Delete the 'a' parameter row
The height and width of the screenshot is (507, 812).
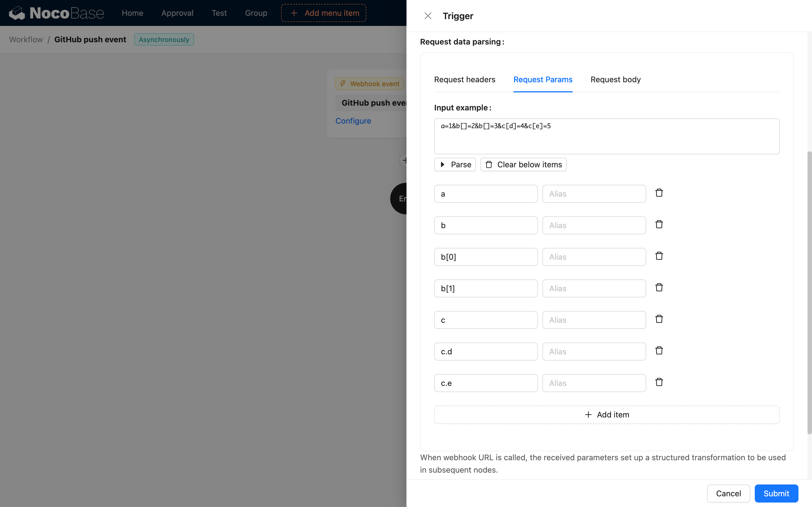click(659, 193)
